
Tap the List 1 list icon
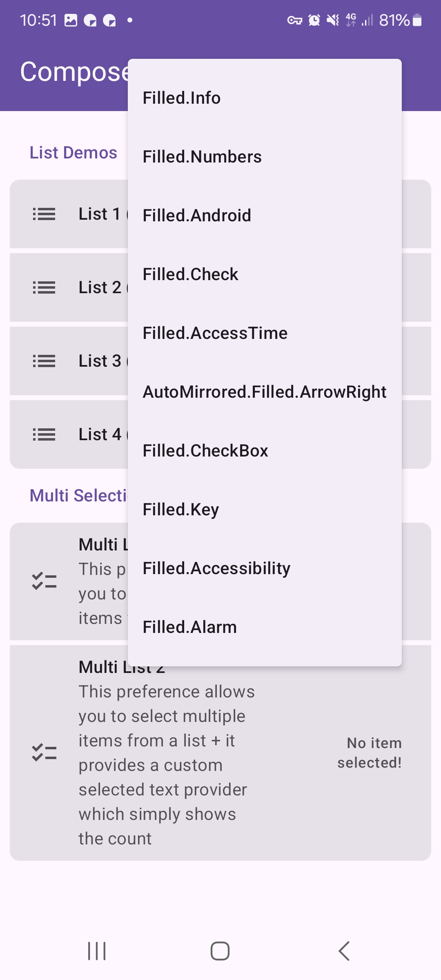[x=44, y=214]
